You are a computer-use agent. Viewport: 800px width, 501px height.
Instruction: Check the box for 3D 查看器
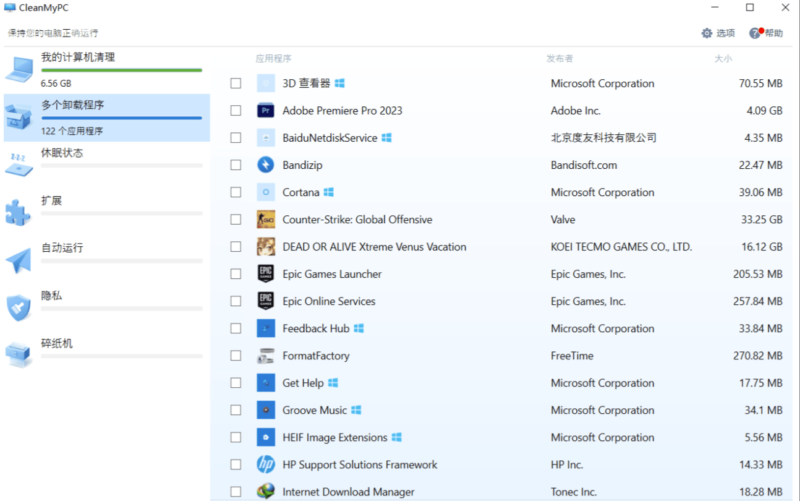pos(236,84)
